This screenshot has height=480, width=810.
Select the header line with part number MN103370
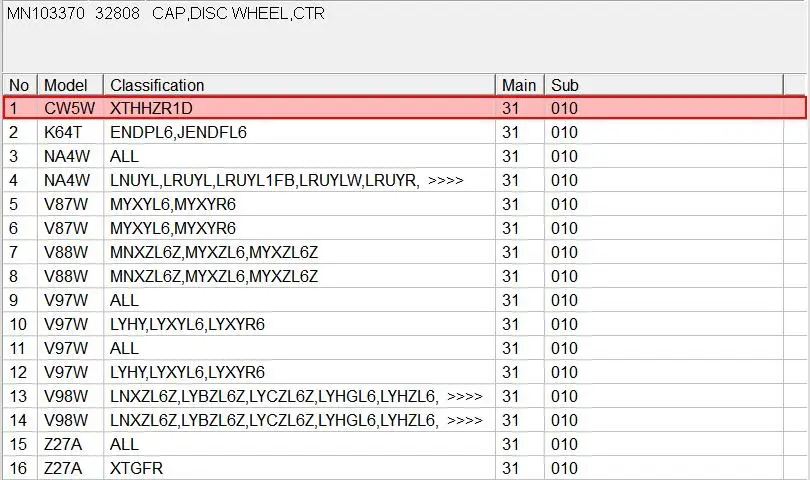pos(166,13)
